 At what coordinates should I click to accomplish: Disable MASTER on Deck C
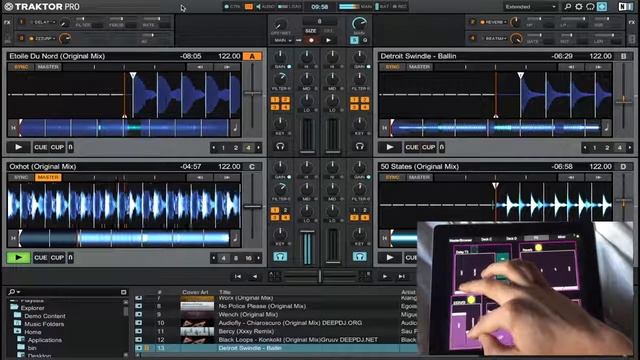48,178
